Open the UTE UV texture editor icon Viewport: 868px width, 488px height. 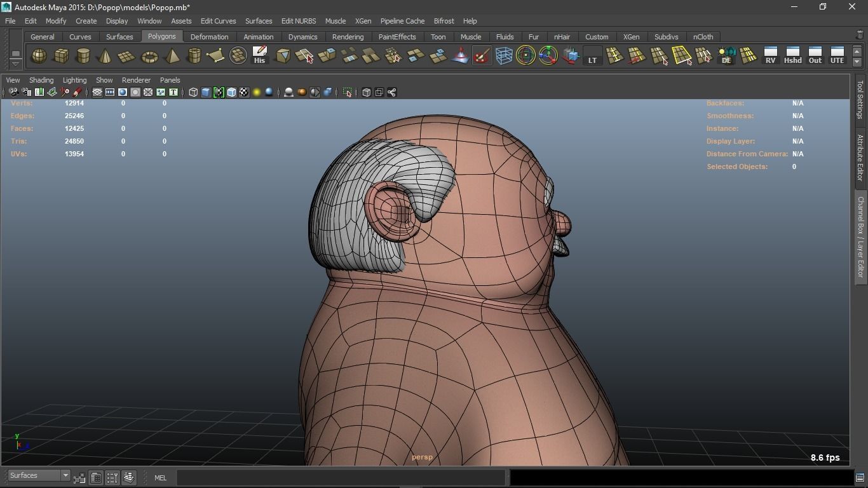pyautogui.click(x=837, y=55)
